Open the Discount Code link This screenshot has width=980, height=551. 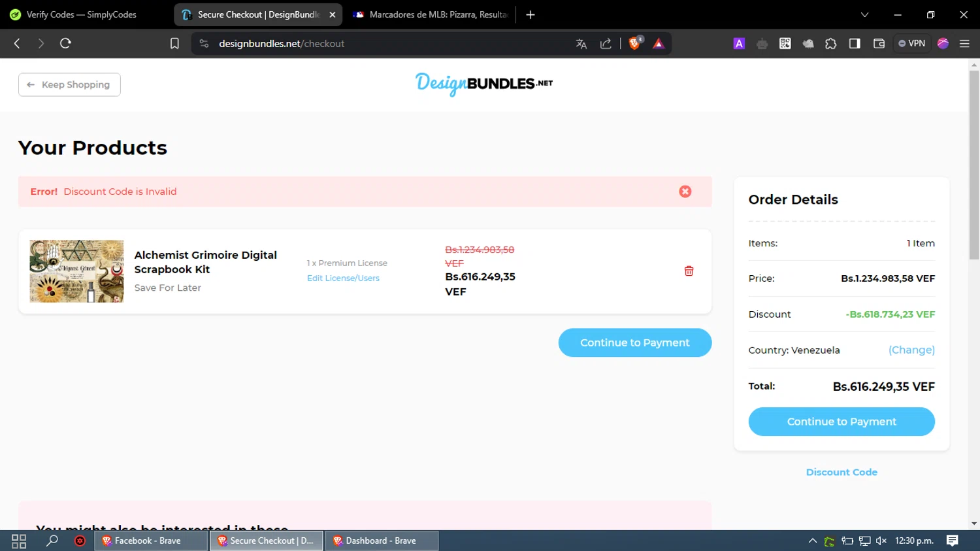pos(841,472)
